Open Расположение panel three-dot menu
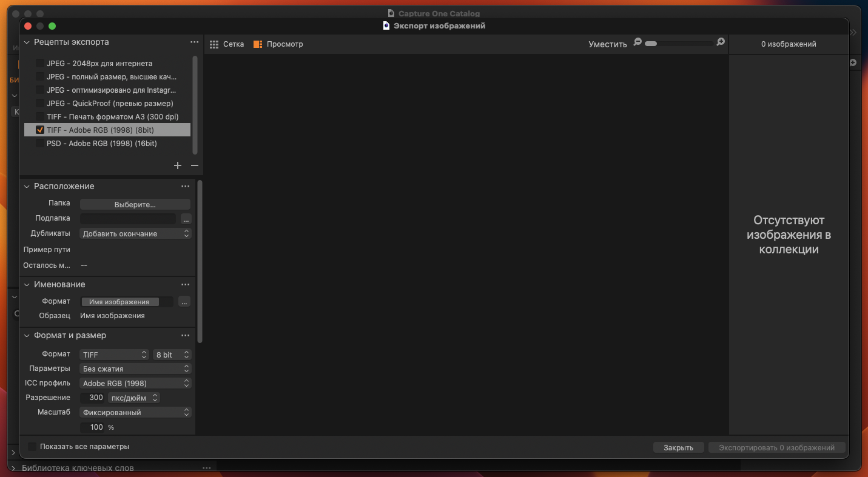This screenshot has width=868, height=477. tap(186, 187)
